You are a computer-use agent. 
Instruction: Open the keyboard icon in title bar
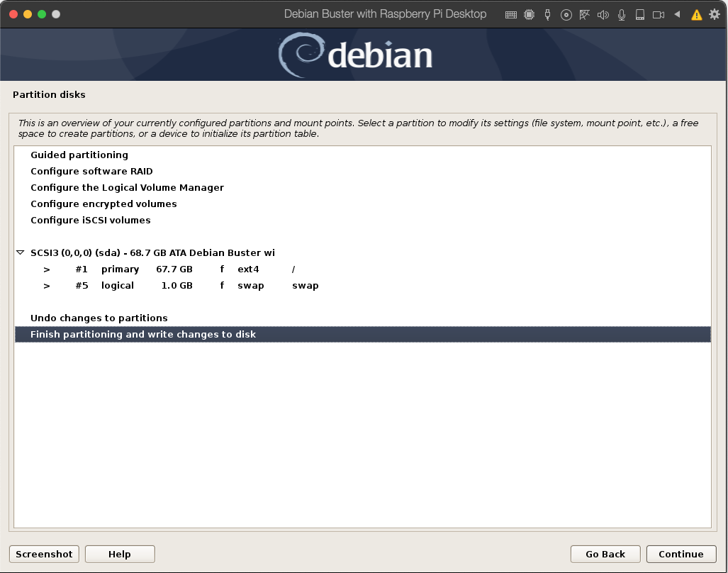pyautogui.click(x=510, y=15)
